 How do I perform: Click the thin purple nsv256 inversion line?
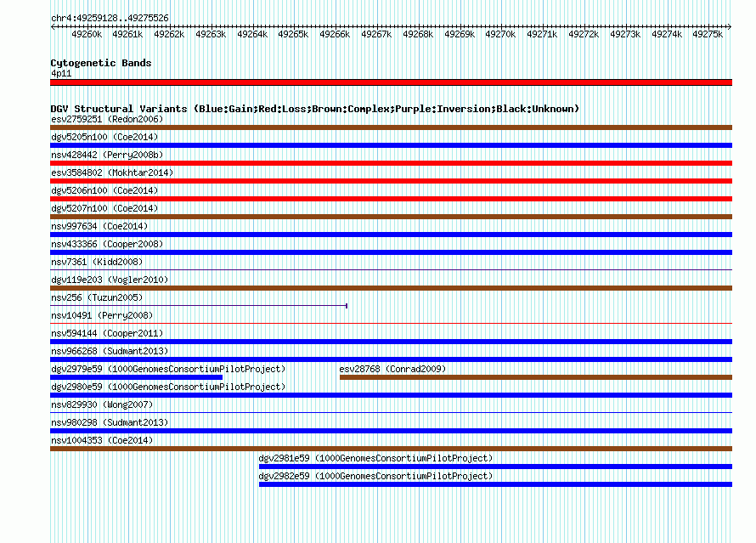[199, 305]
